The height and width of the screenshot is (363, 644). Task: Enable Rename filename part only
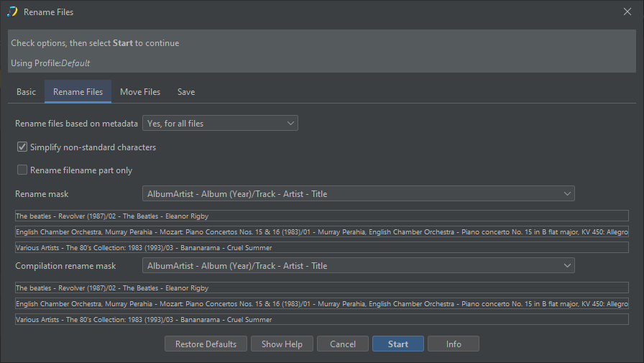[23, 170]
